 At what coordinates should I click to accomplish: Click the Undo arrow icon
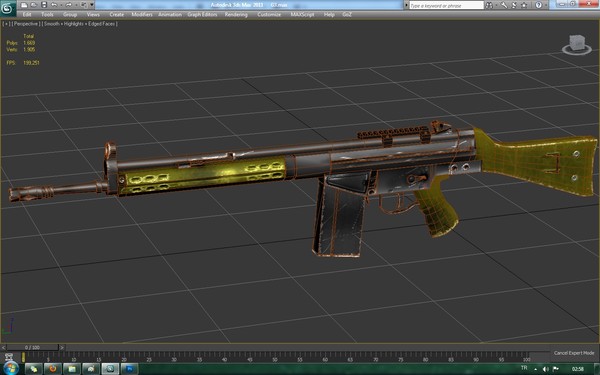tap(54, 5)
